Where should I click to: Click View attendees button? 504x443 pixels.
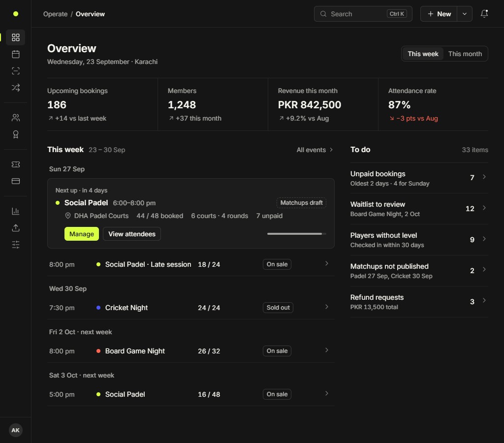click(x=132, y=234)
